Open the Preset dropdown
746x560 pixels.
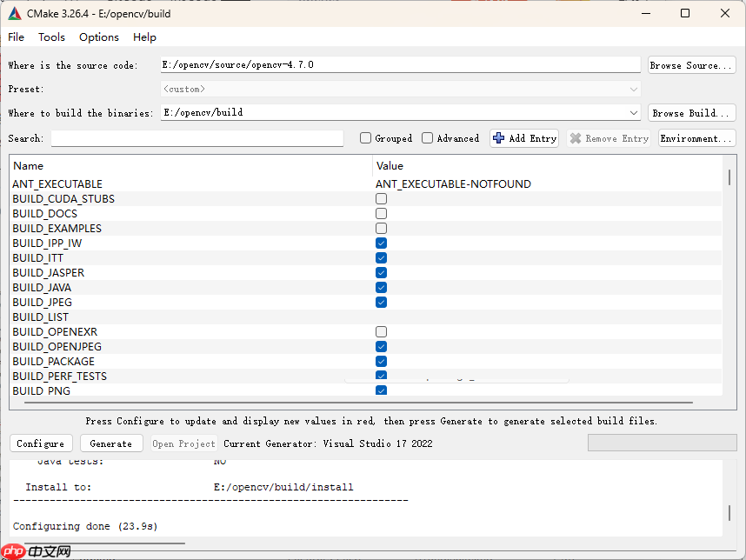click(x=634, y=89)
